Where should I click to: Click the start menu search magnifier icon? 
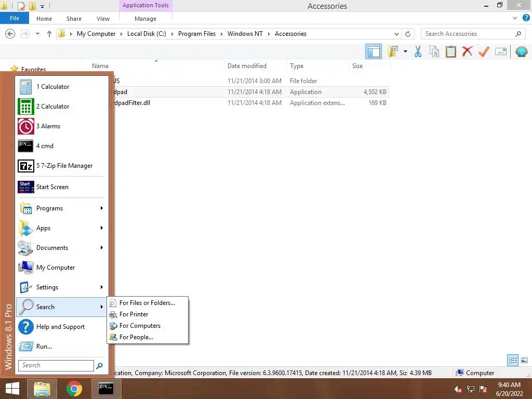[100, 366]
